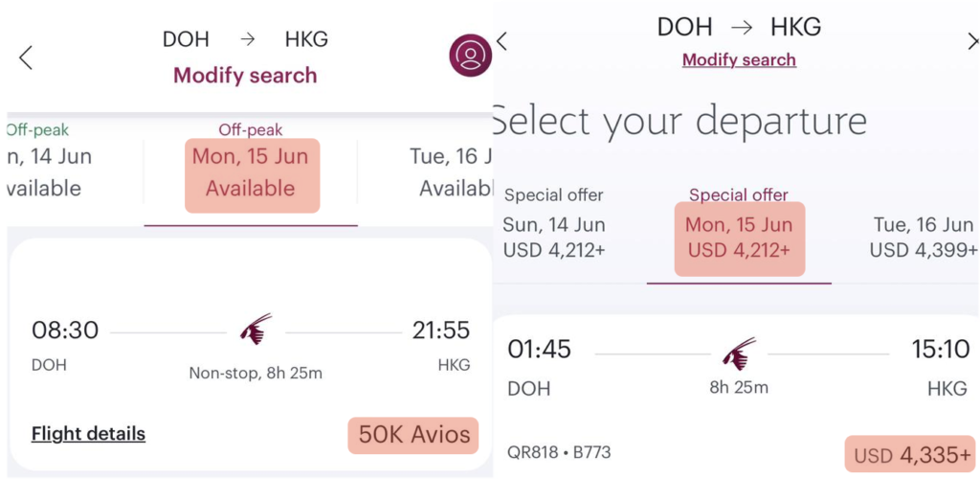The image size is (980, 479).
Task: Pick the Tue, 16 Jun USD 4,399+ date
Action: coord(923,238)
